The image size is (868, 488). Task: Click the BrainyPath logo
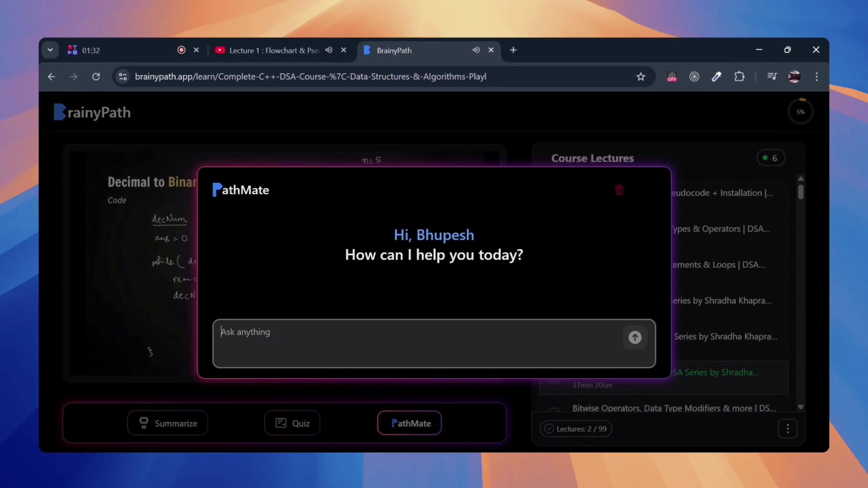(x=92, y=112)
